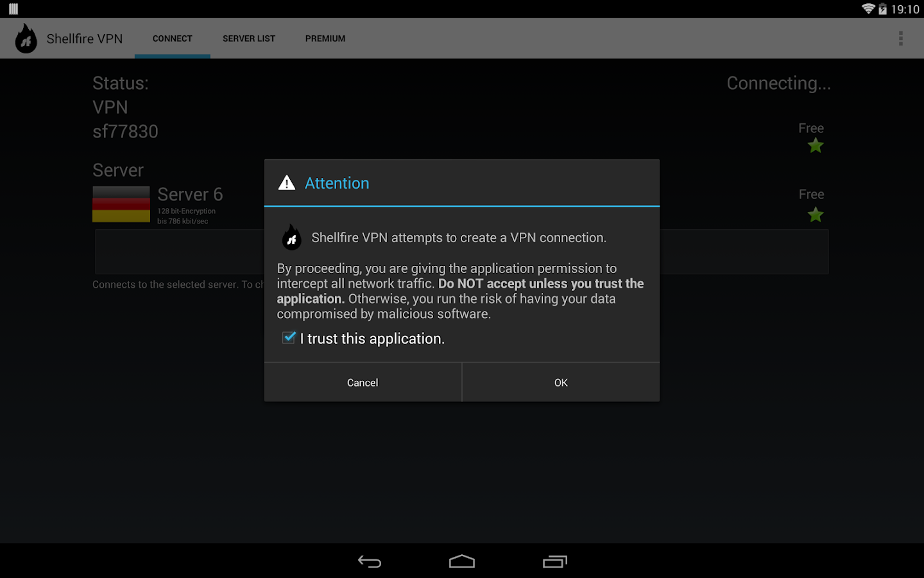Open the three-dot overflow menu
This screenshot has height=578, width=924.
[901, 39]
